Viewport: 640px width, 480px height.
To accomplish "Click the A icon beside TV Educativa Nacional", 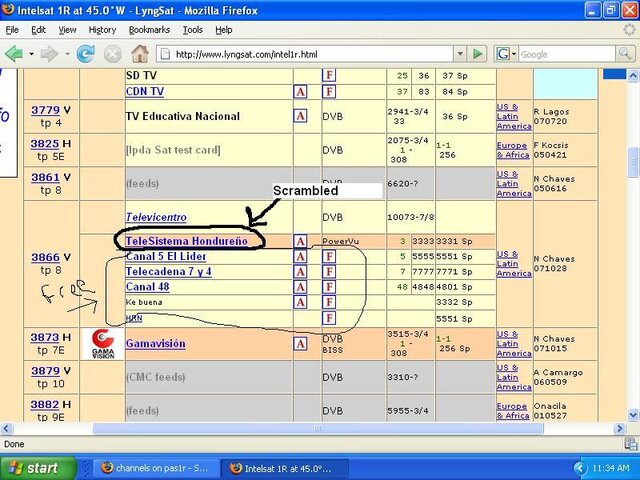I will pyautogui.click(x=300, y=116).
